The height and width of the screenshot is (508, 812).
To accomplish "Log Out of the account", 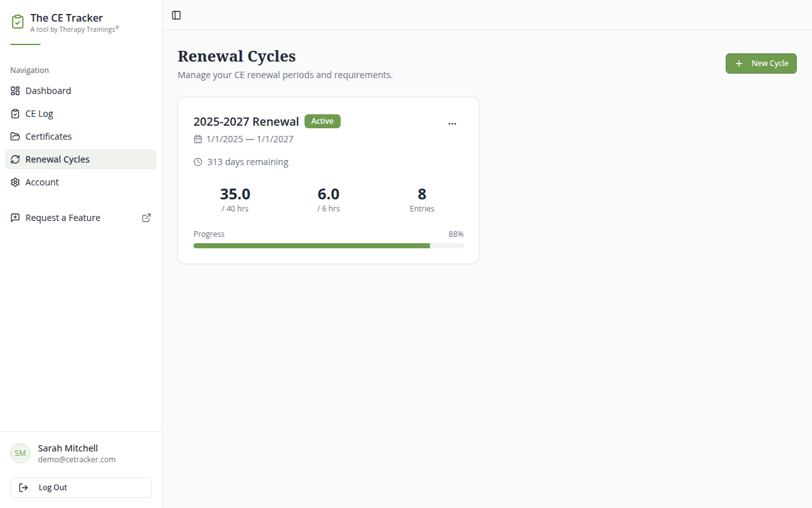I will click(x=81, y=488).
